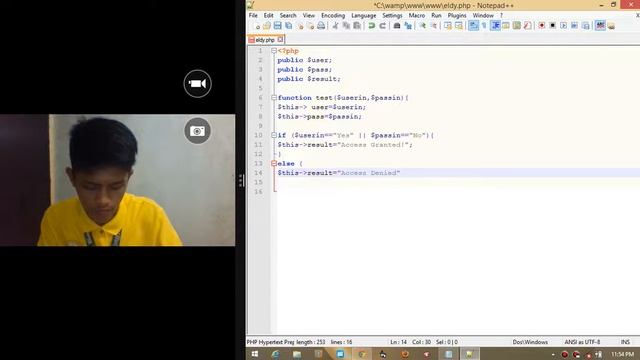
Task: Toggle INS insert mode in status bar
Action: (625, 342)
